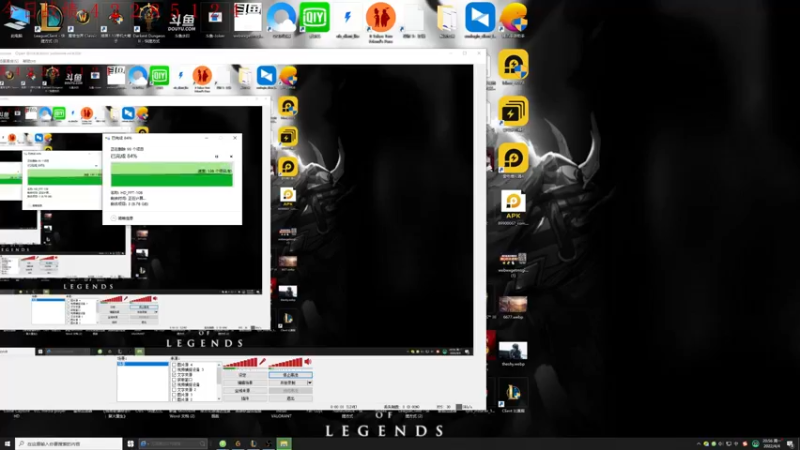Screen dimensions: 800x450
Task: Click the 编辑场景 edit scene button
Action: click(x=244, y=383)
